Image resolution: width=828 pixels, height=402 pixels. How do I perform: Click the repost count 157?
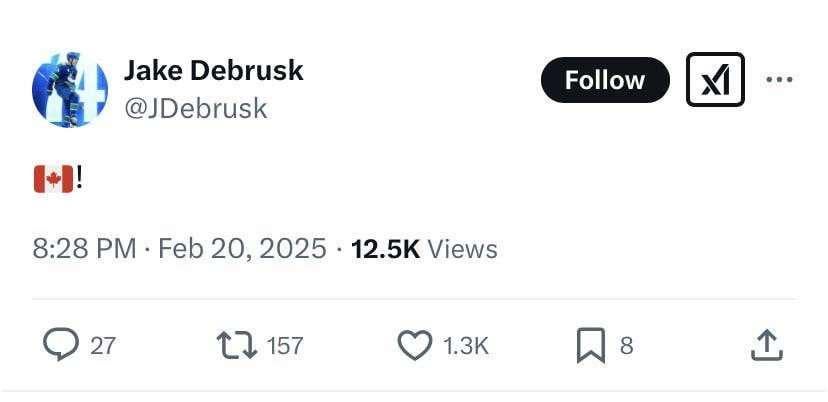coord(285,346)
